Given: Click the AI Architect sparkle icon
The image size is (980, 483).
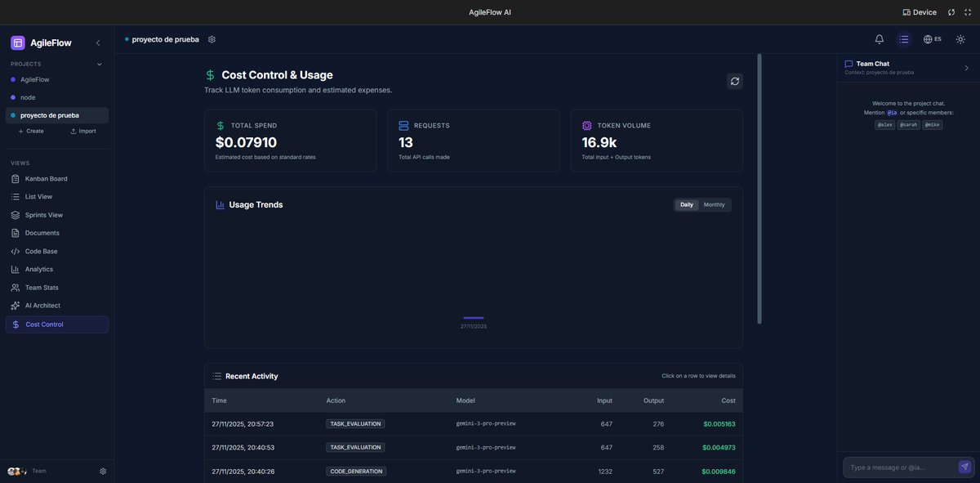Looking at the screenshot, I should pyautogui.click(x=16, y=306).
